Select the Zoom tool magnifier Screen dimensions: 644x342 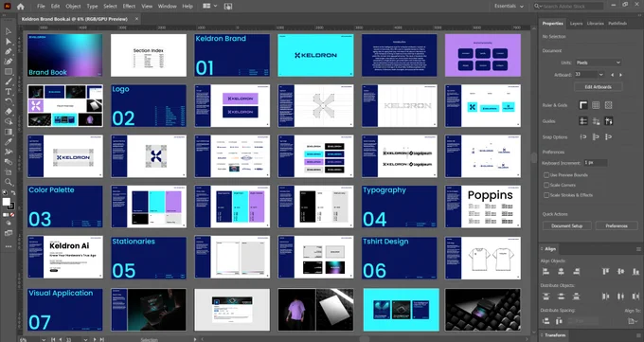9,182
